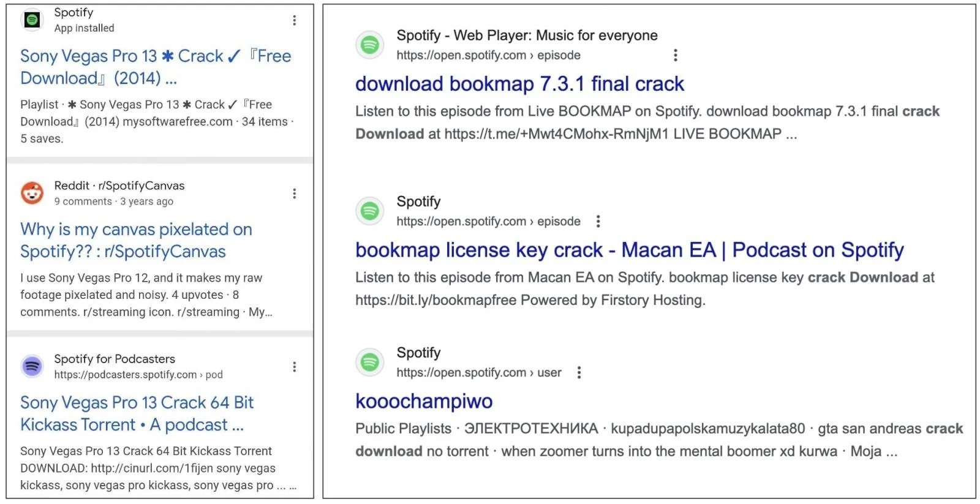Select the Spotify icon beside the Macan EA result

[369, 211]
